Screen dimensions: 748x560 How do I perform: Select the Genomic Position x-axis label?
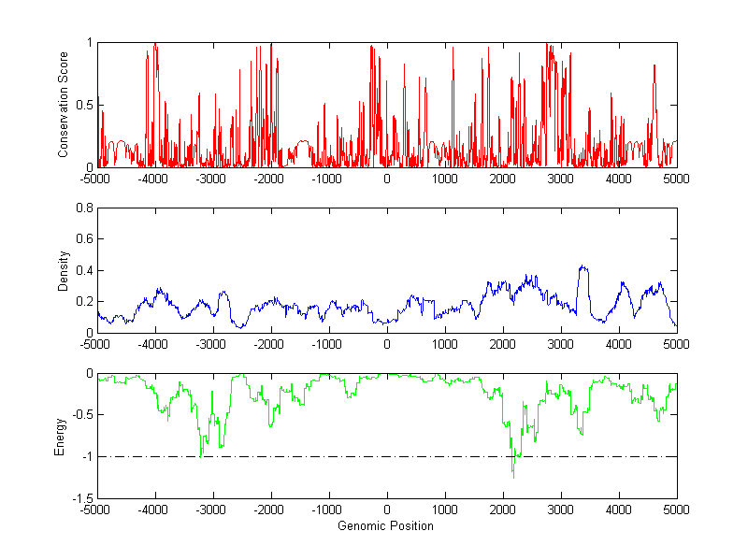tap(386, 525)
